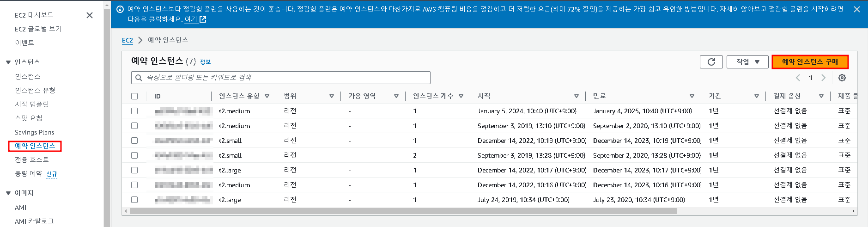Select the January 5, 2024 t2.medium row checkbox
This screenshot has height=227, width=868.
134,111
